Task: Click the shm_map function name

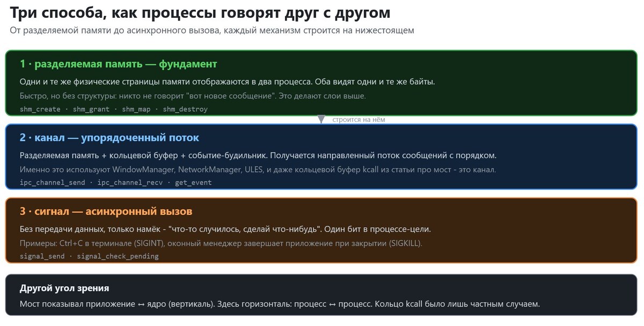Action: point(136,109)
